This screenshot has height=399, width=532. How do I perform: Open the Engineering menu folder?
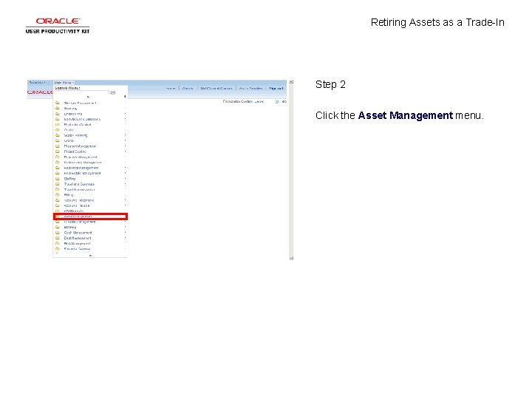coord(73,114)
